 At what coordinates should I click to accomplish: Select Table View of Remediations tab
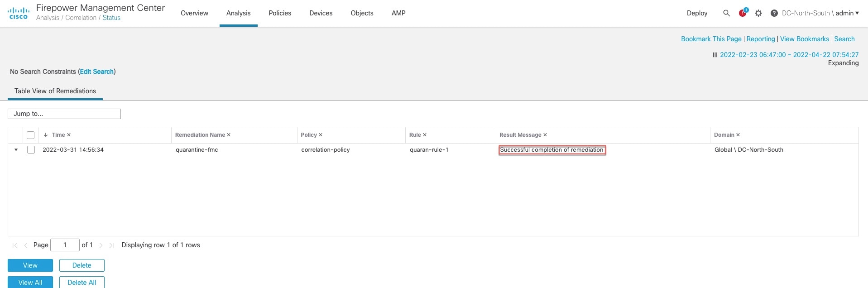(x=55, y=91)
